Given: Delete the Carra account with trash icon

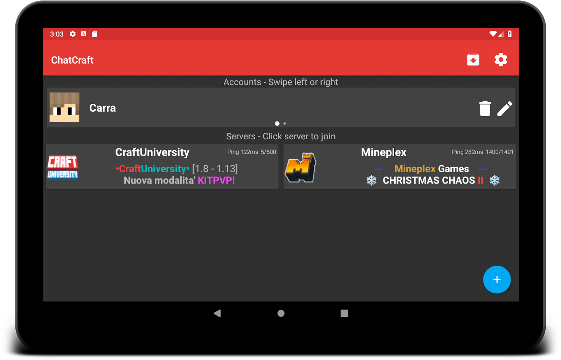Looking at the screenshot, I should click(x=485, y=108).
